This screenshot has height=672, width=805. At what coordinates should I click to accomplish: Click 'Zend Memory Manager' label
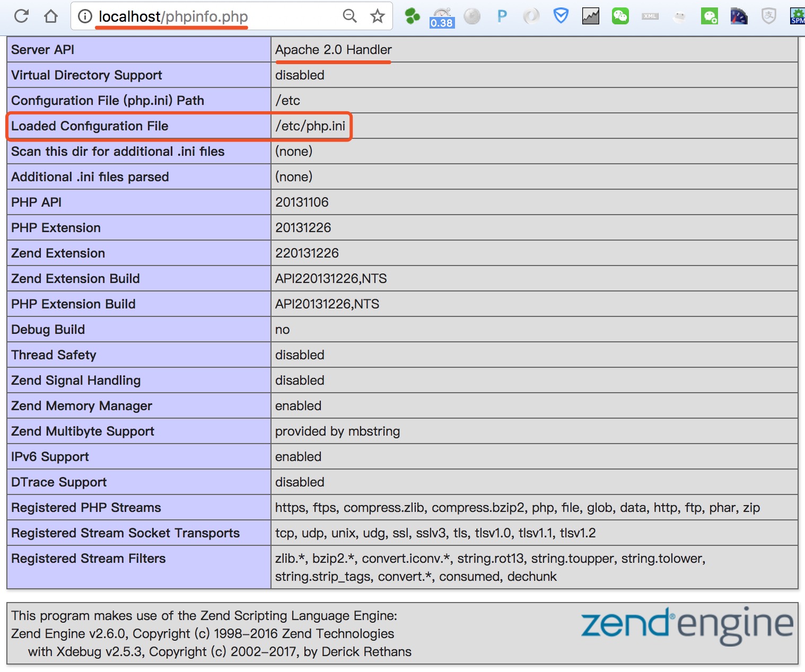point(82,406)
